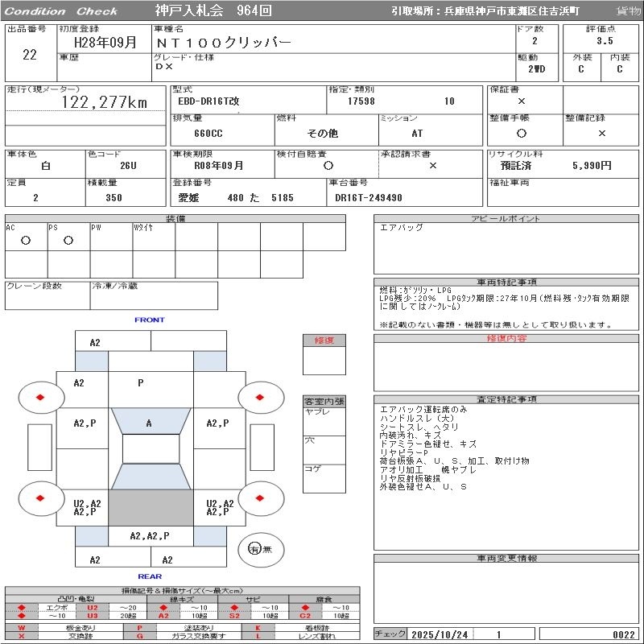Click the Condition Check title header
Viewport: 644px width, 644px height.
click(61, 10)
